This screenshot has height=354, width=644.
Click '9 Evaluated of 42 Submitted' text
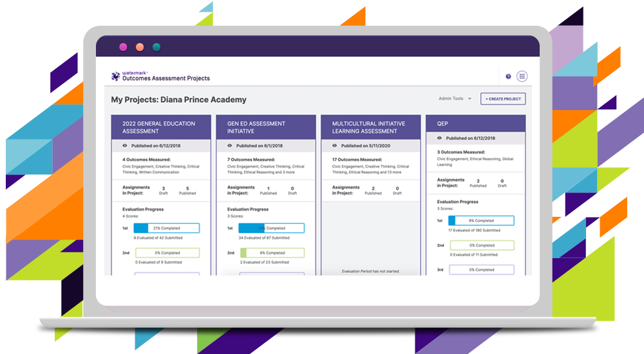[x=158, y=238]
